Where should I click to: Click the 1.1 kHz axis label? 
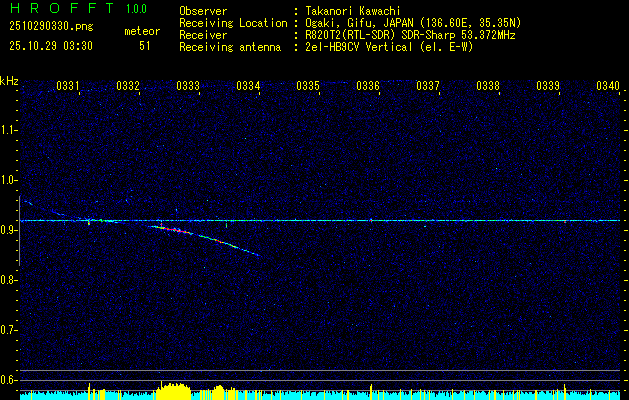tap(8, 130)
